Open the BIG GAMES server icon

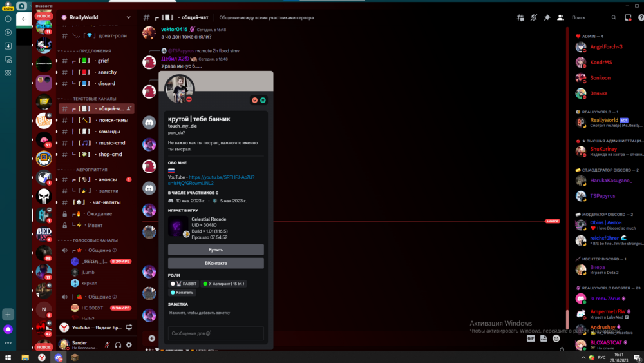click(44, 121)
